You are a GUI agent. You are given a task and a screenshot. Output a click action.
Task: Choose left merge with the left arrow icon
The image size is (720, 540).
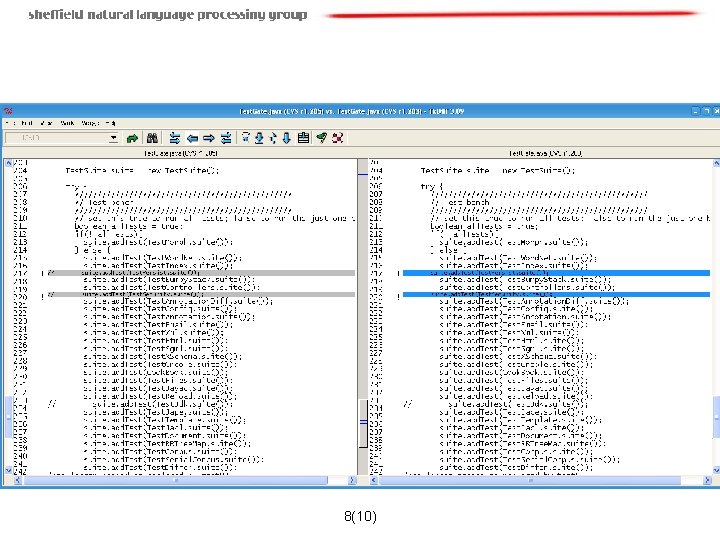192,138
